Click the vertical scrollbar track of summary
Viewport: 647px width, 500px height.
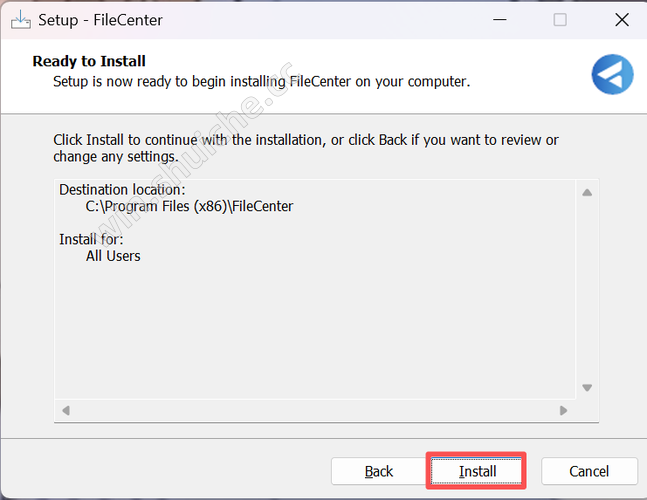tap(587, 290)
